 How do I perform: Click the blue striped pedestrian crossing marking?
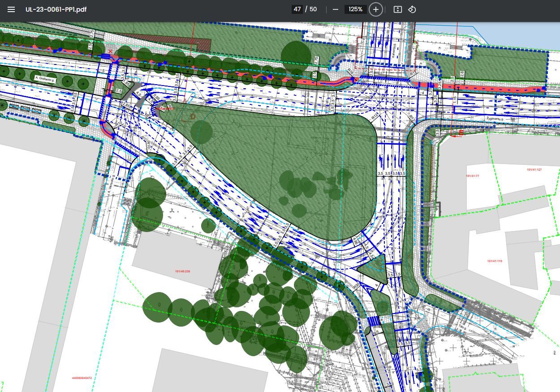click(x=373, y=321)
